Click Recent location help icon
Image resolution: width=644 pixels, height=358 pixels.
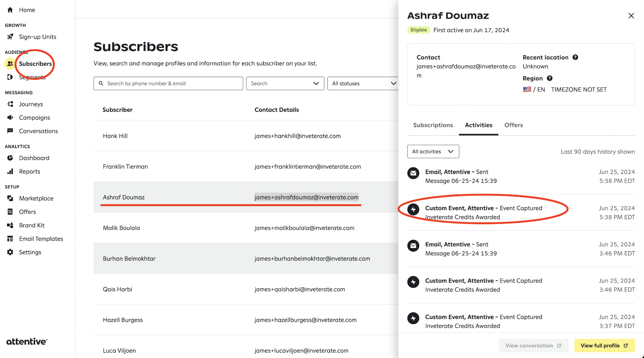click(575, 57)
